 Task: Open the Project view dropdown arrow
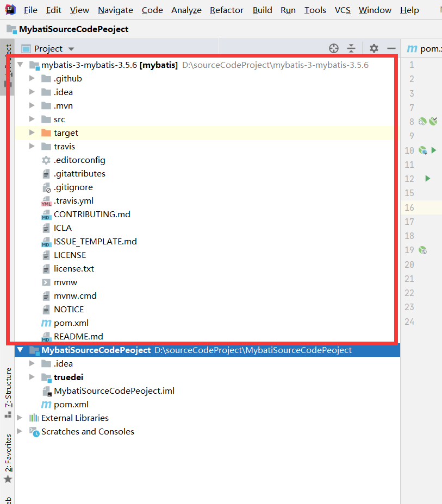click(71, 49)
